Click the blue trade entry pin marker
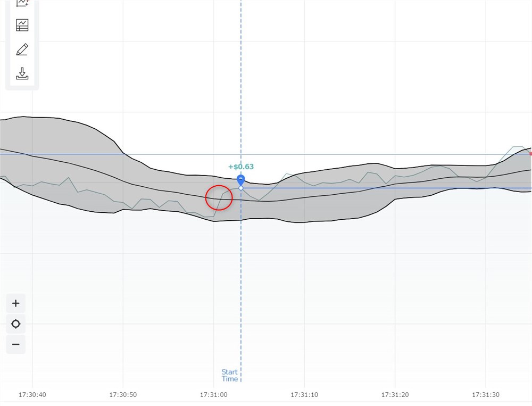The width and height of the screenshot is (532, 406). click(x=241, y=179)
